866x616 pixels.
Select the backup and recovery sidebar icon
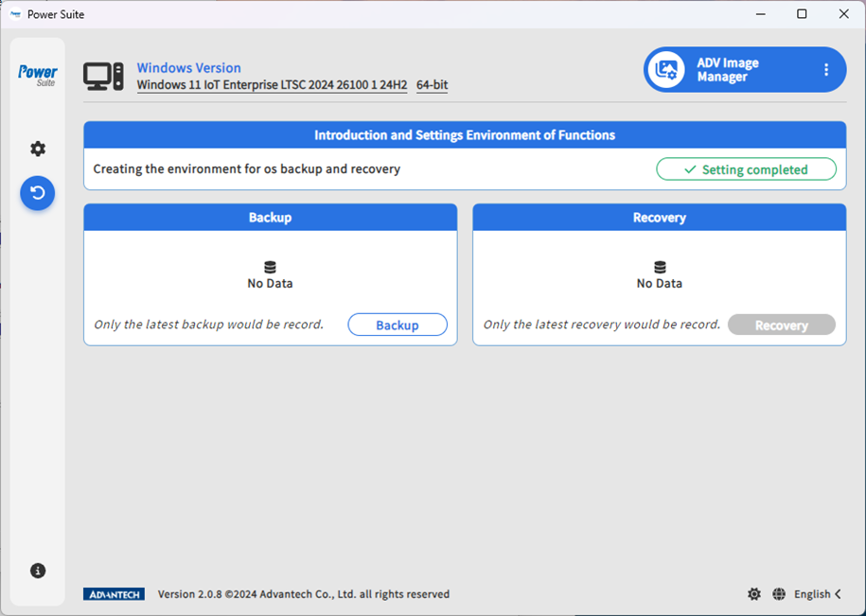38,193
